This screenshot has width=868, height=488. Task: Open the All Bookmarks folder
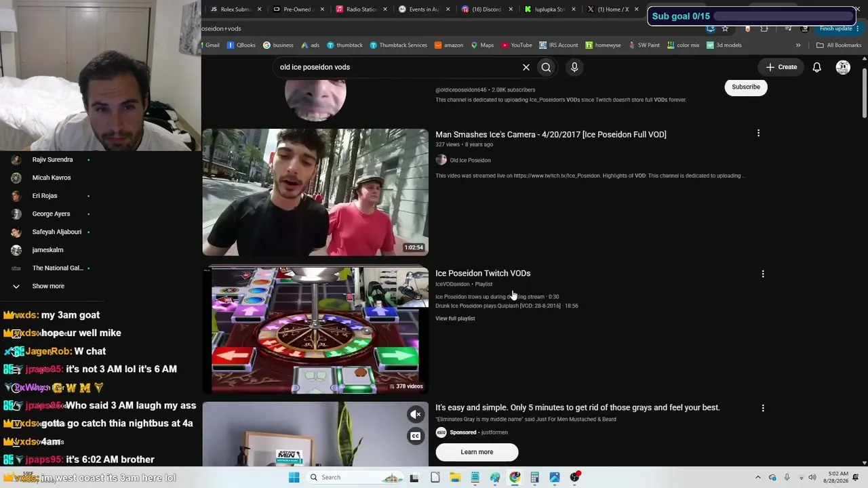coord(839,45)
